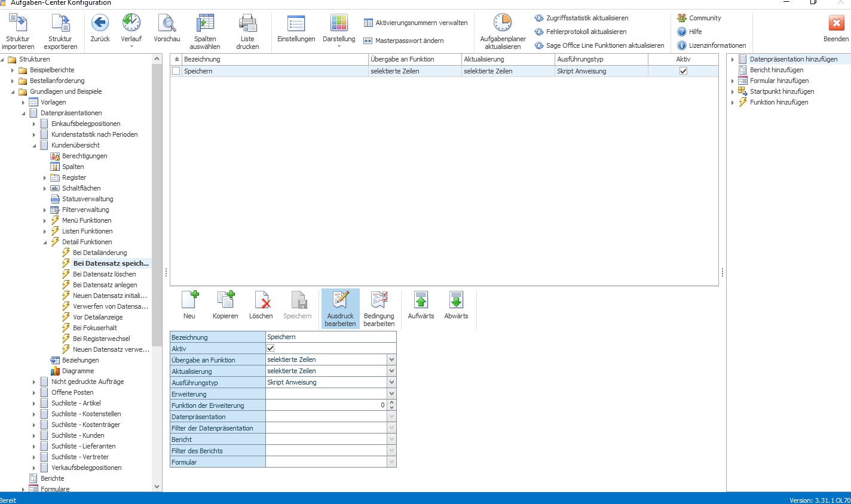This screenshot has height=504, width=851.
Task: Open the Ausführungstyp dropdown
Action: (x=391, y=382)
